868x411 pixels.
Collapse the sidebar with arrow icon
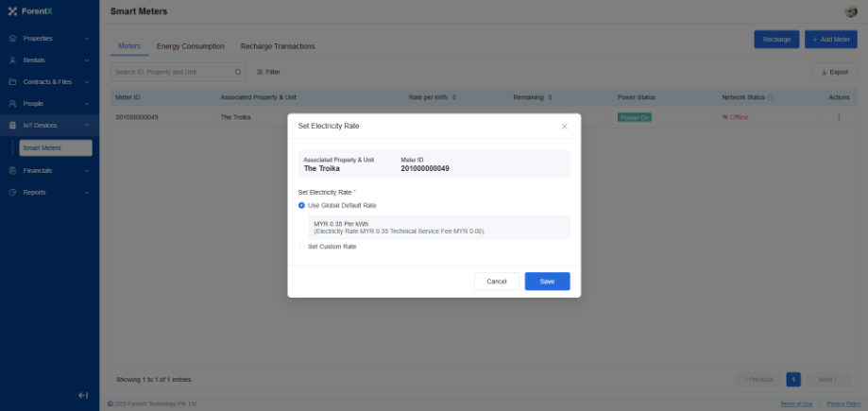point(83,395)
